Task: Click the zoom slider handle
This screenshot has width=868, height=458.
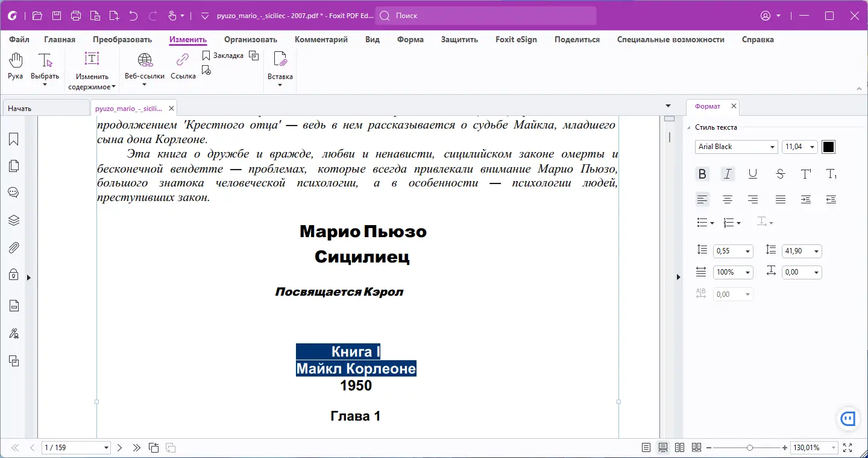Action: click(749, 448)
